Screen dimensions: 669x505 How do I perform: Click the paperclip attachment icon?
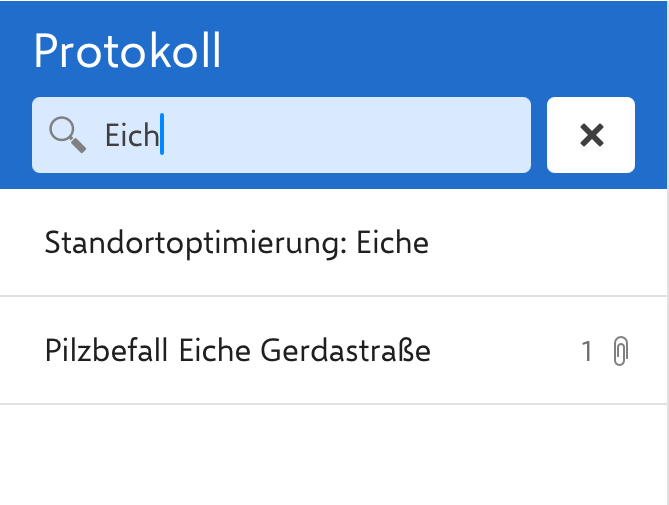[x=620, y=351]
